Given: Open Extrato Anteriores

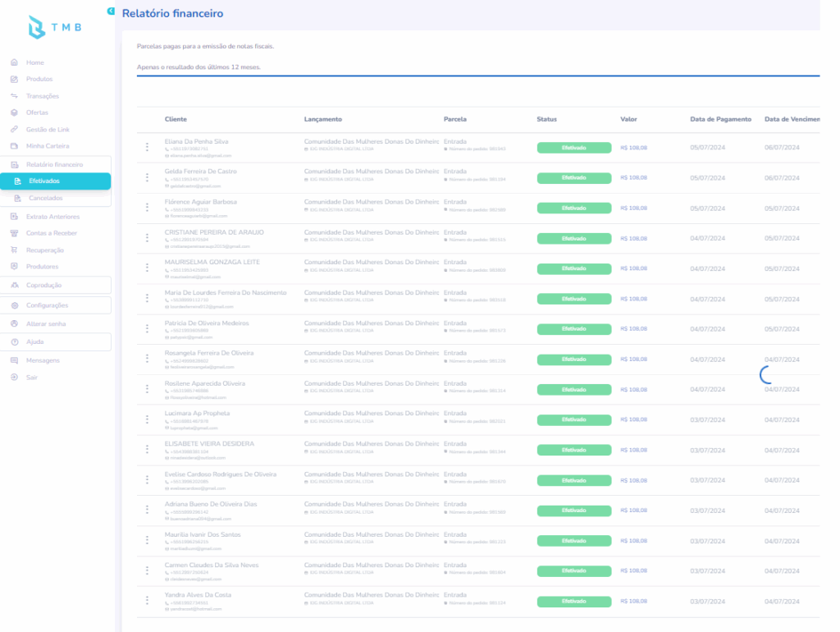Looking at the screenshot, I should coord(52,217).
